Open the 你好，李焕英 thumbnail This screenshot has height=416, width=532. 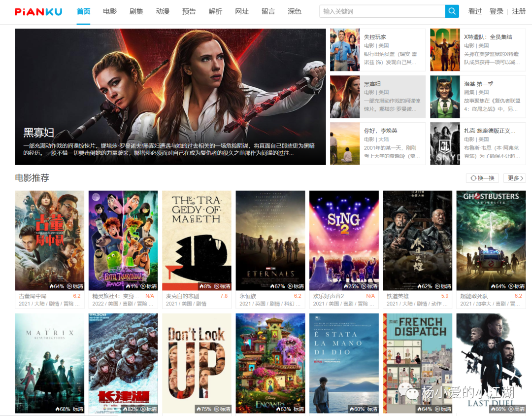(345, 143)
